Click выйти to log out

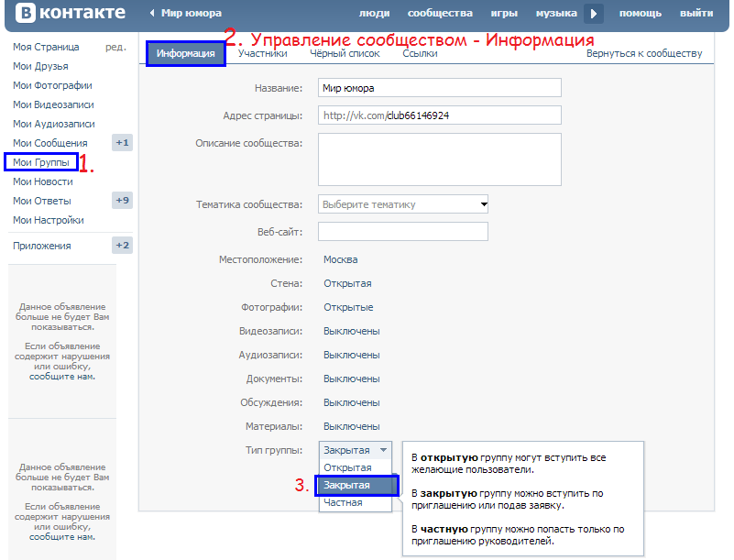[x=696, y=13]
